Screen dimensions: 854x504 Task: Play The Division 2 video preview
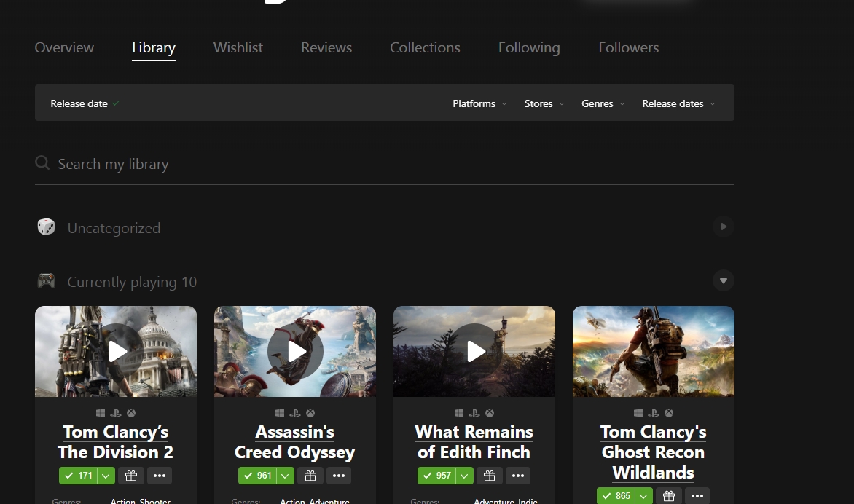(116, 352)
